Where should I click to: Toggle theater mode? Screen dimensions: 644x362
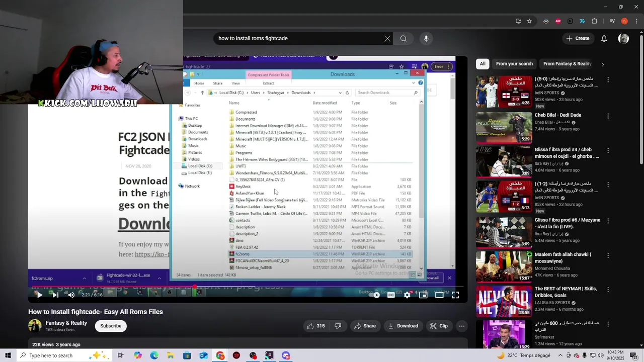[439, 295]
